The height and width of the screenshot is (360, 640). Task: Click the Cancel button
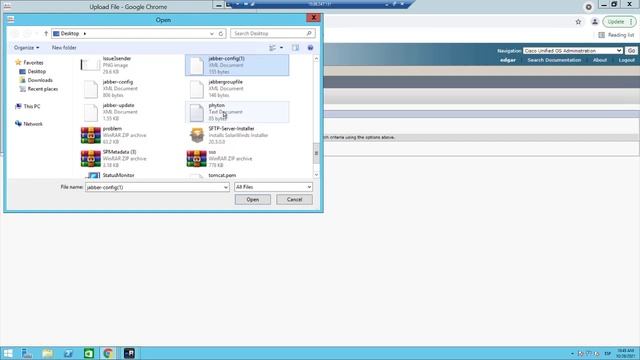click(294, 200)
